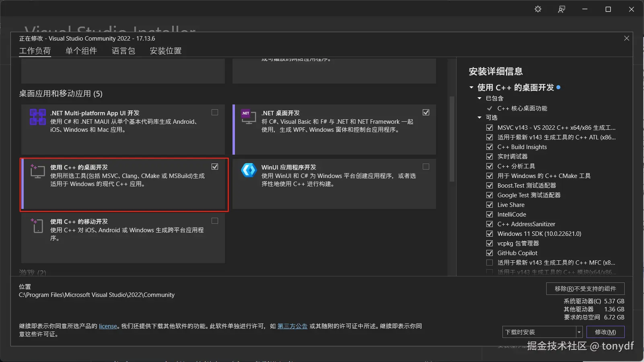Click the 要求的总空间 6.72 GB text
This screenshot has width=644, height=362.
(x=594, y=317)
